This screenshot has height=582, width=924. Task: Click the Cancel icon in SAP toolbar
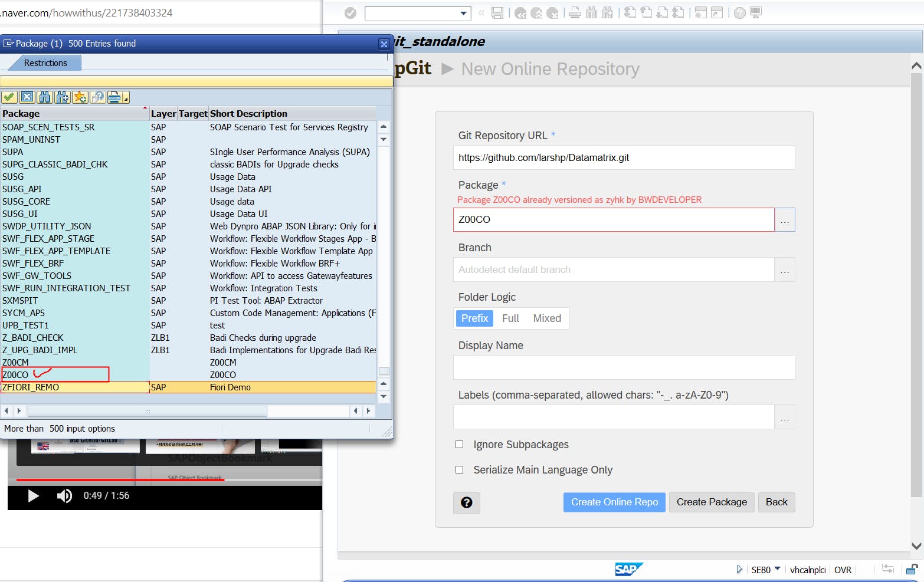[x=552, y=13]
